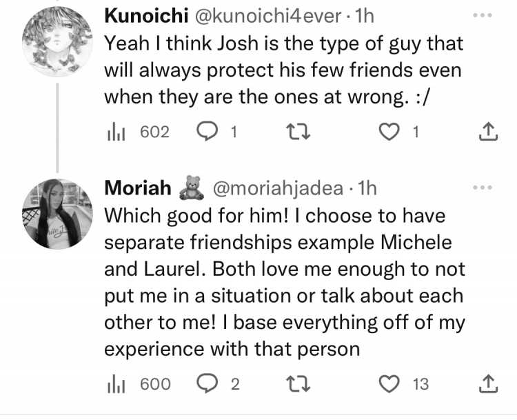Visit the @kunoichi4ever handle

268,16
